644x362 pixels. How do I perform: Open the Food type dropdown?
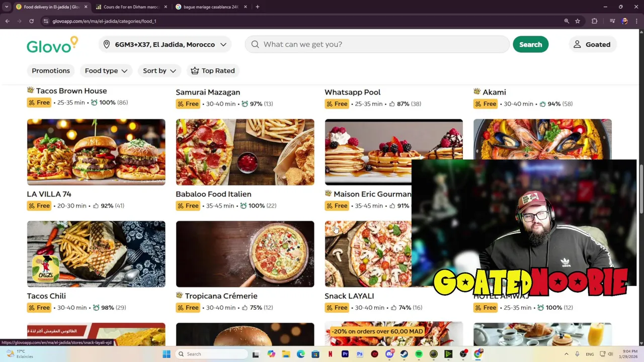(x=106, y=70)
